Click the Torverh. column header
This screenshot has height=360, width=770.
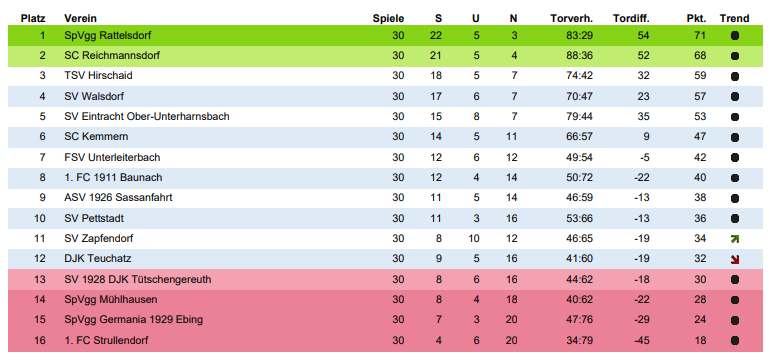(x=572, y=19)
